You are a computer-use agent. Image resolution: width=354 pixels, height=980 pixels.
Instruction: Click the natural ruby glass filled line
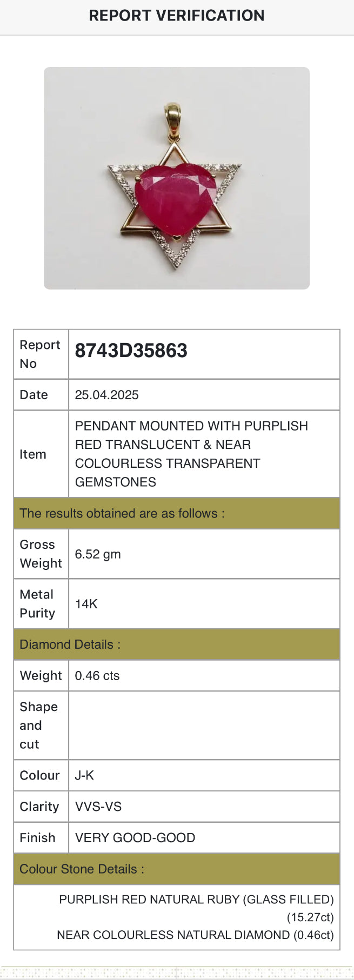pos(196,900)
